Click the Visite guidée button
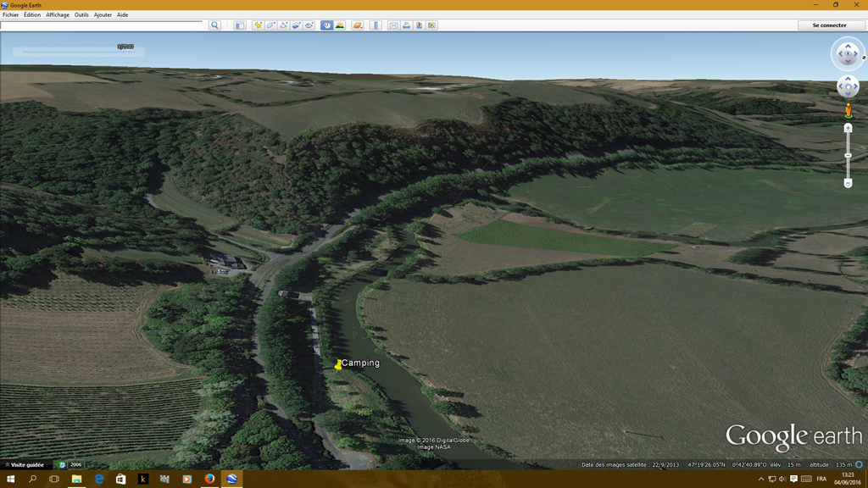 pyautogui.click(x=25, y=465)
